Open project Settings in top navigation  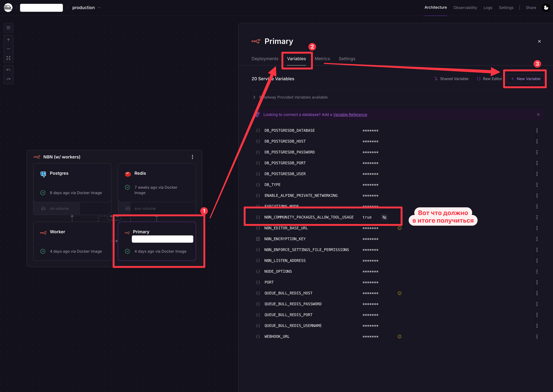[x=506, y=8]
